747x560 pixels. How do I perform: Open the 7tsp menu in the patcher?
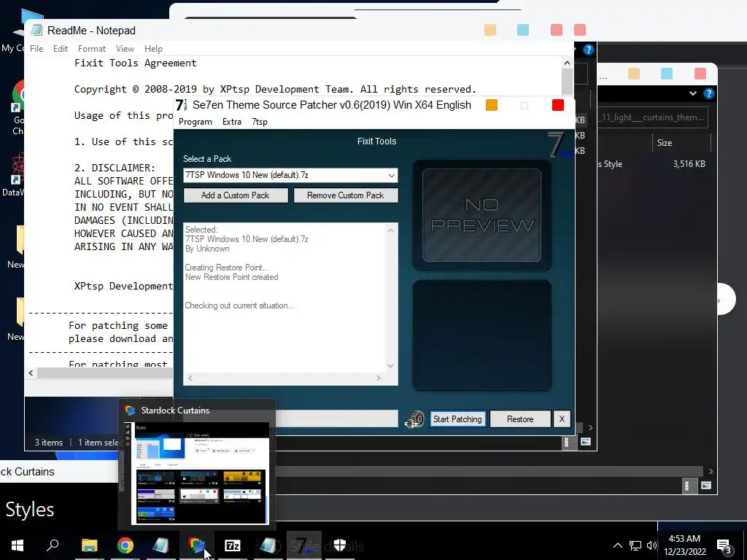pyautogui.click(x=260, y=122)
